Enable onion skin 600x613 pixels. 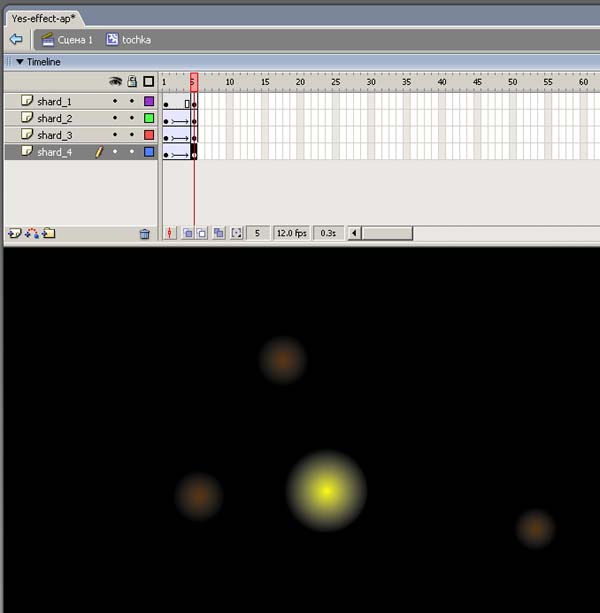tap(188, 233)
